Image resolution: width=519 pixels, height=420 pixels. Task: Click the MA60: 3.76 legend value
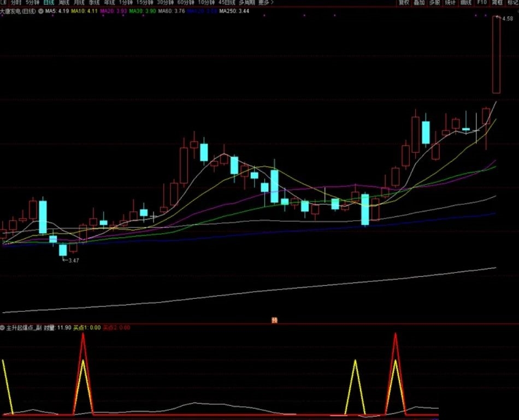click(x=172, y=11)
